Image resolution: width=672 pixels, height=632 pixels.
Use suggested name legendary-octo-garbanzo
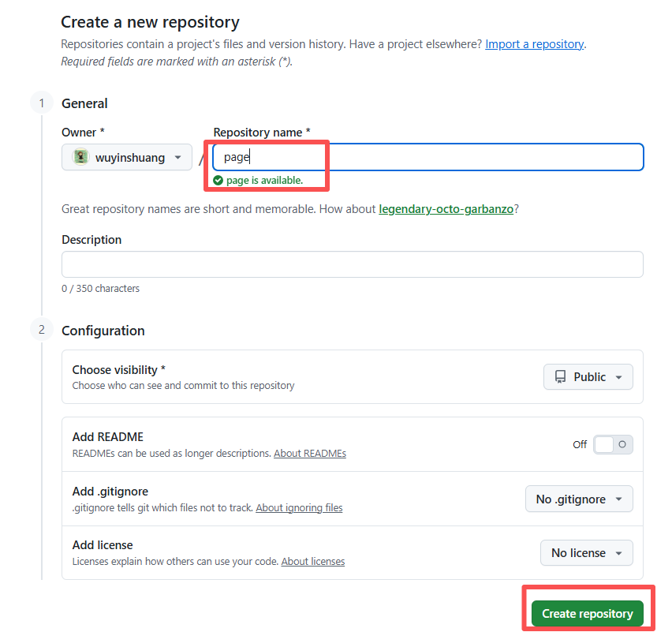pyautogui.click(x=446, y=209)
